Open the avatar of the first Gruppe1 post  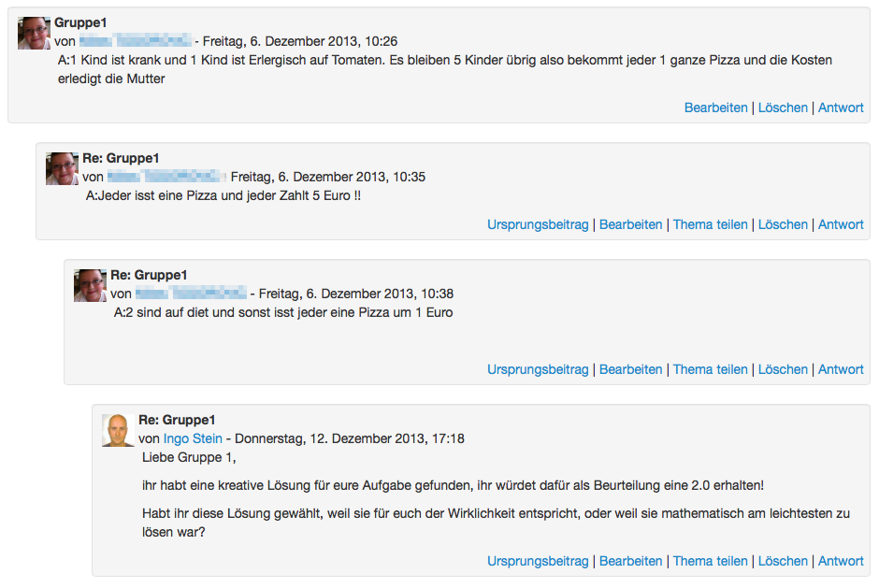coord(35,33)
